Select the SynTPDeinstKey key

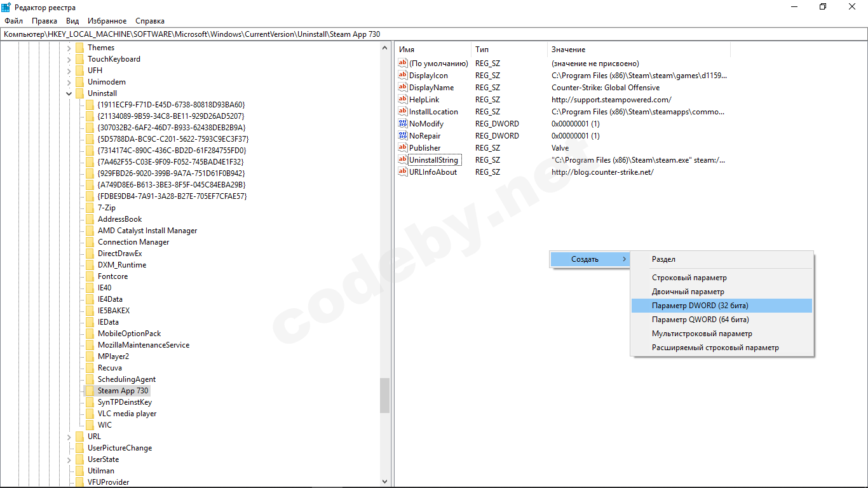125,402
